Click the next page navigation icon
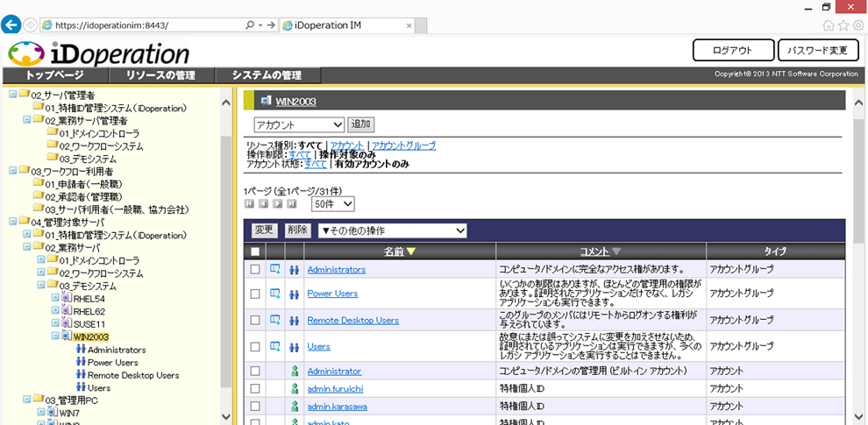Viewport: 868px width, 425px height. pyautogui.click(x=278, y=203)
